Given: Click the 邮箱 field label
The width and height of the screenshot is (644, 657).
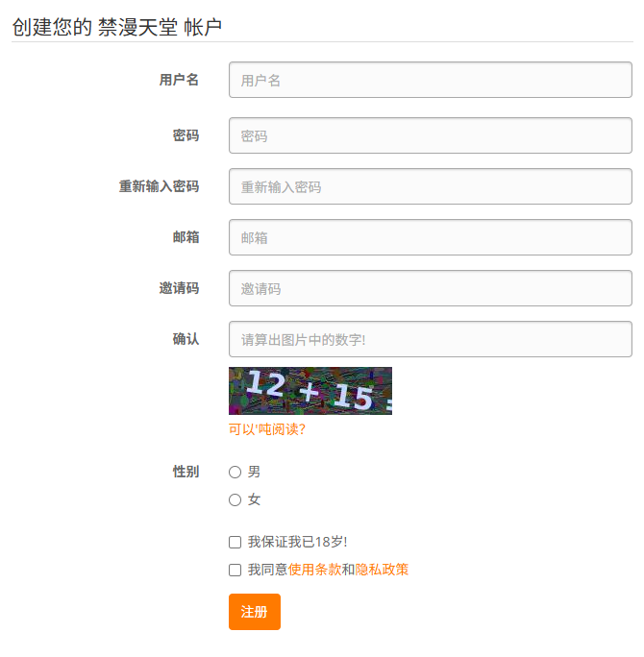Looking at the screenshot, I should [x=186, y=237].
